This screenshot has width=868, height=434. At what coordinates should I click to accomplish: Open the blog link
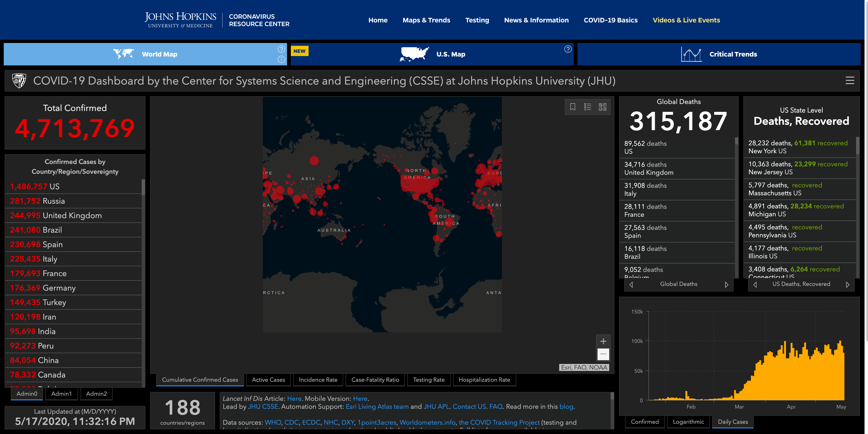coord(566,407)
